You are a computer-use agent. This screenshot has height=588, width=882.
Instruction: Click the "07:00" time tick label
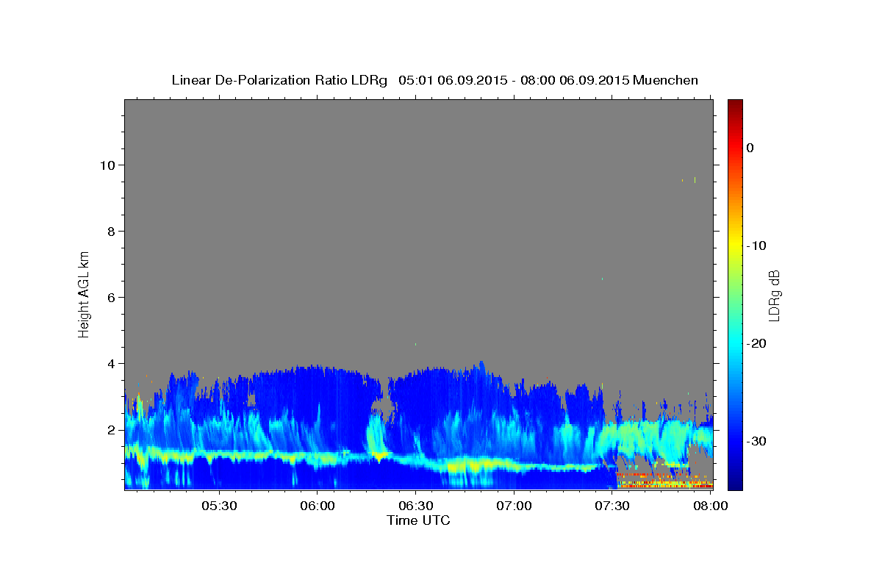[514, 506]
